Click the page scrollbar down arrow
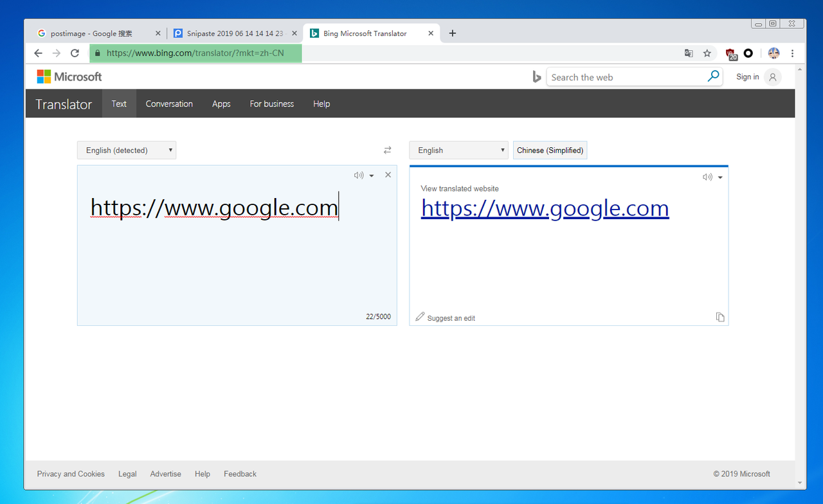Image resolution: width=823 pixels, height=504 pixels. point(800,483)
